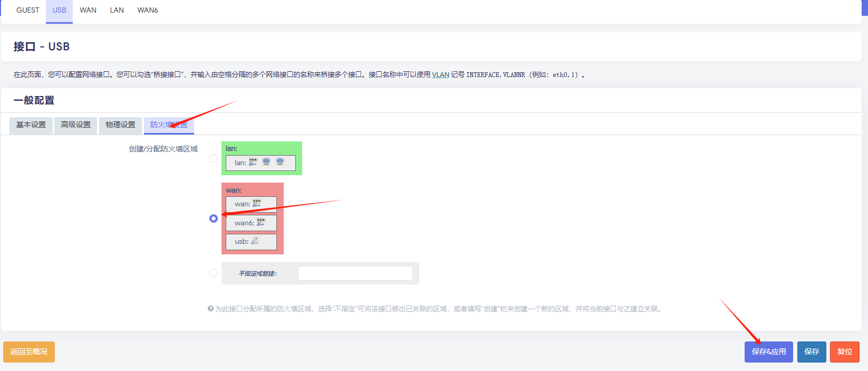The height and width of the screenshot is (371, 868).
Task: Click the lan bridge interface icon
Action: point(253,162)
